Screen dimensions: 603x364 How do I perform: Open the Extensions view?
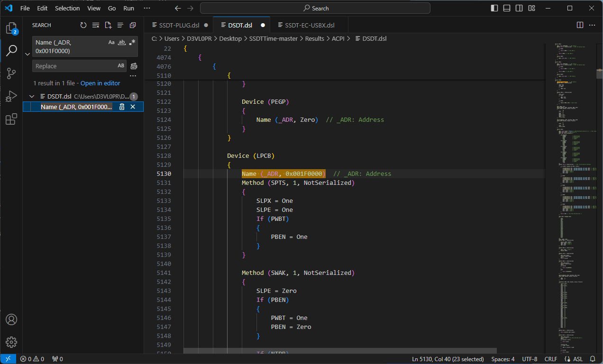pyautogui.click(x=11, y=119)
